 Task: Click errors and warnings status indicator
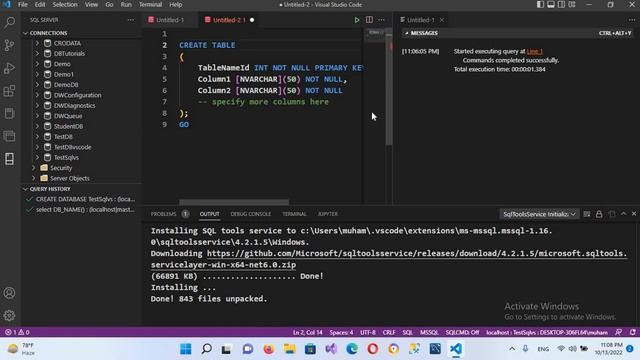pos(17,332)
